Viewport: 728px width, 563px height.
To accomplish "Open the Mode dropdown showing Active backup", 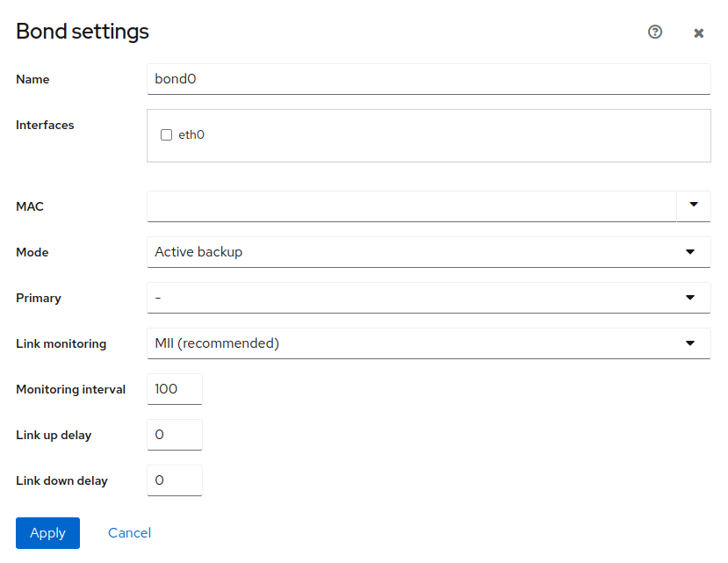I will (428, 252).
